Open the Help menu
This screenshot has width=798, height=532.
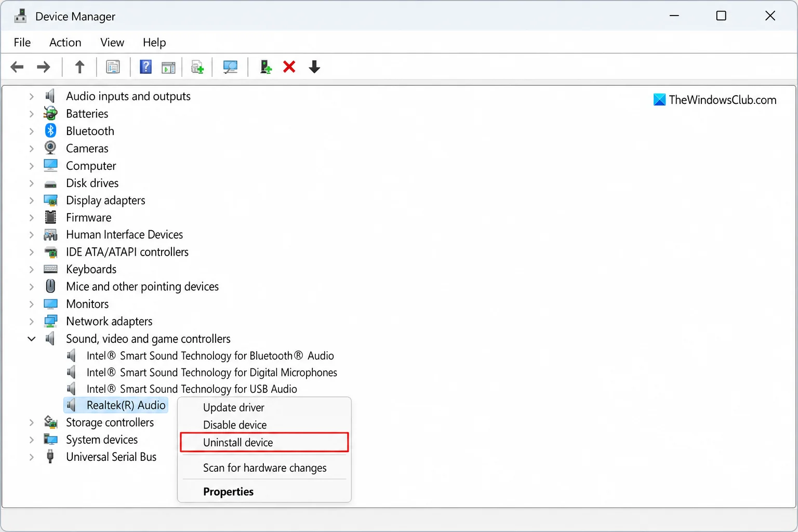(154, 43)
